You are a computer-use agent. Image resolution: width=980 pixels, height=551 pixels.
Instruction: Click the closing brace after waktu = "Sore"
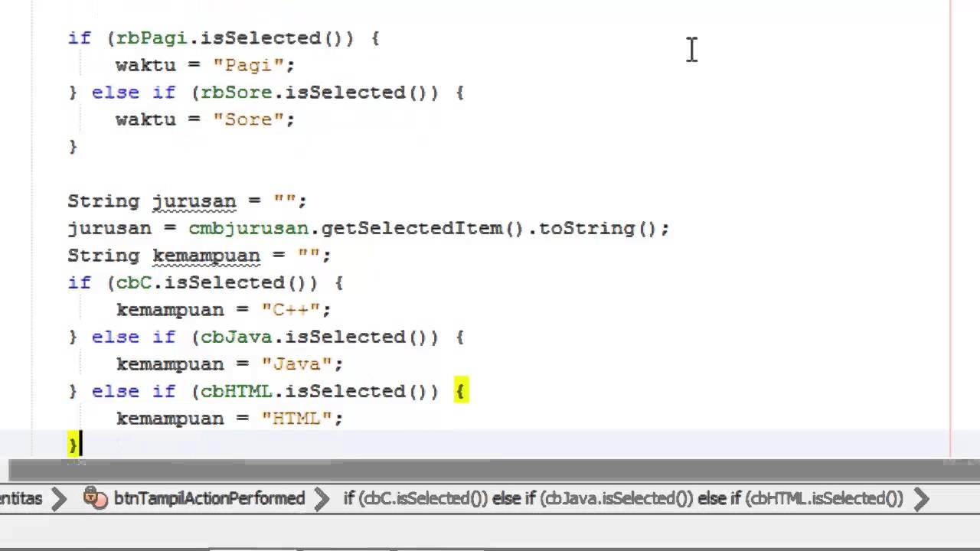73,146
